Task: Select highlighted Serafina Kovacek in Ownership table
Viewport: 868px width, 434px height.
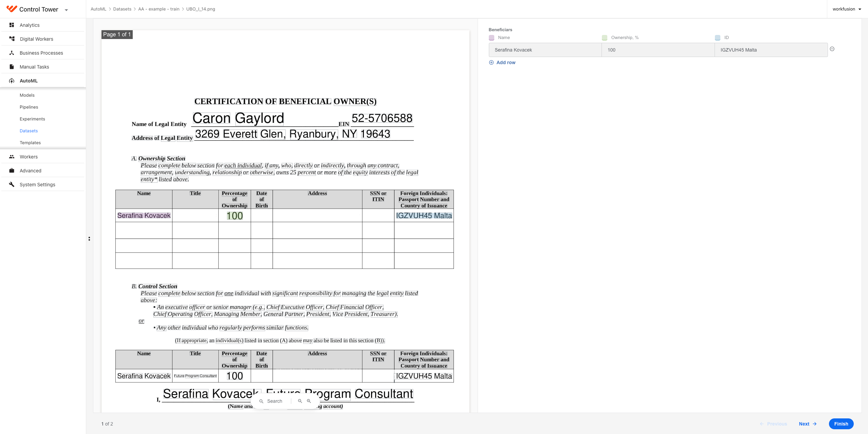Action: click(144, 215)
